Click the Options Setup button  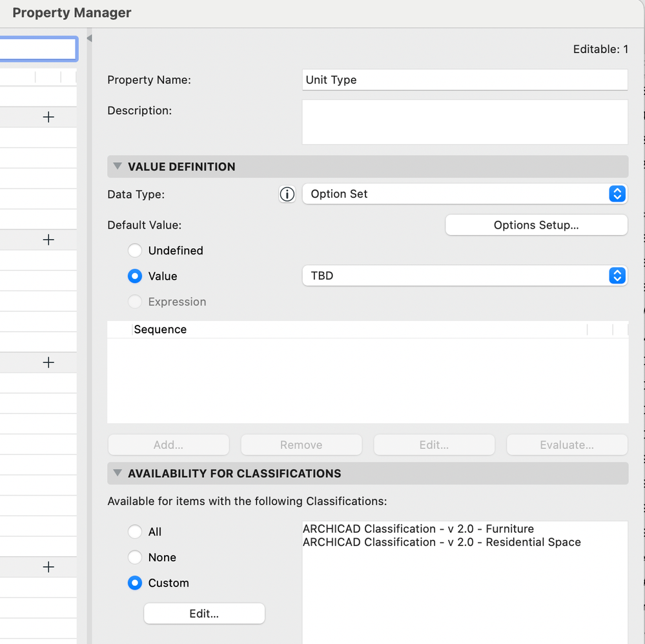536,225
